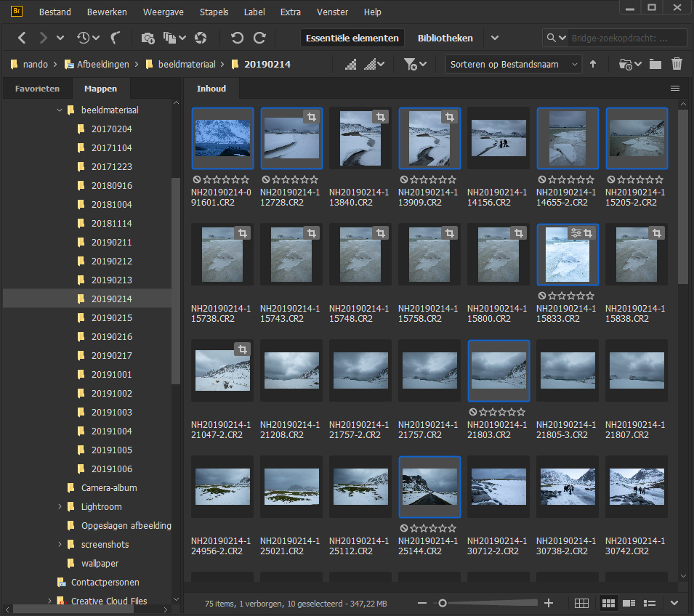Open the Bewerken menu
The image size is (694, 616).
pyautogui.click(x=107, y=12)
